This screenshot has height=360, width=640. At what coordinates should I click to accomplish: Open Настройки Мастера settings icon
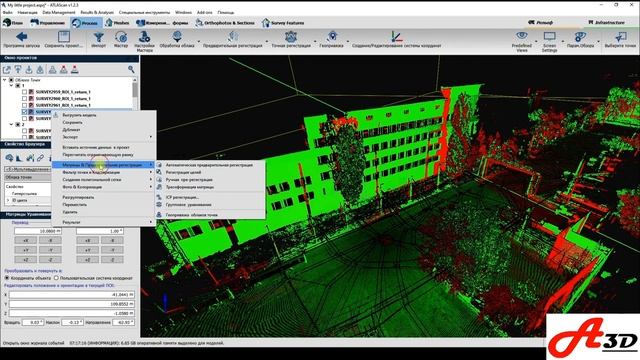click(144, 36)
